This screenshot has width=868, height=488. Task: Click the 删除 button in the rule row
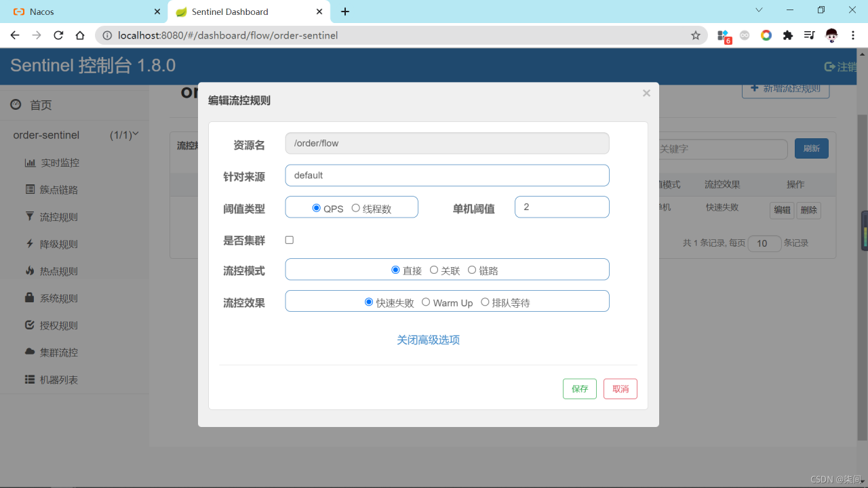(808, 210)
